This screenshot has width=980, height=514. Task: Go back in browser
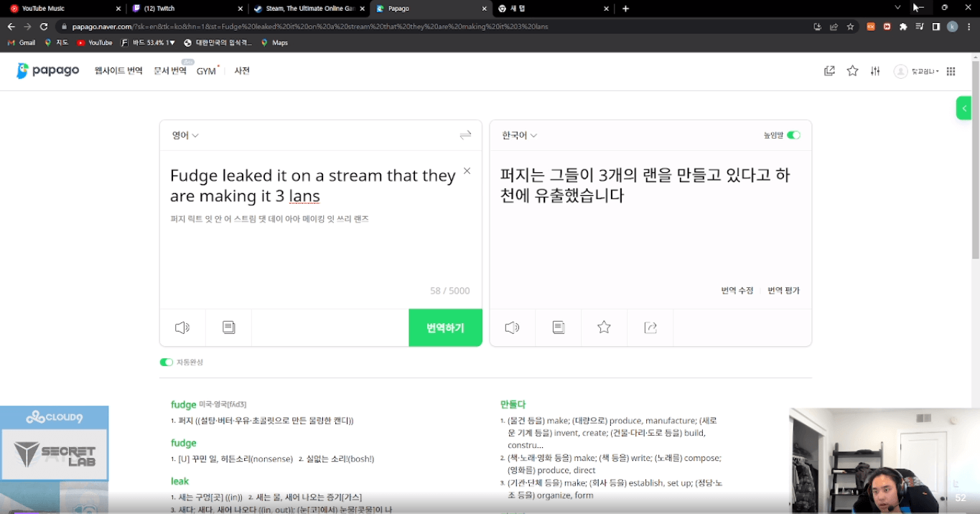point(11,27)
